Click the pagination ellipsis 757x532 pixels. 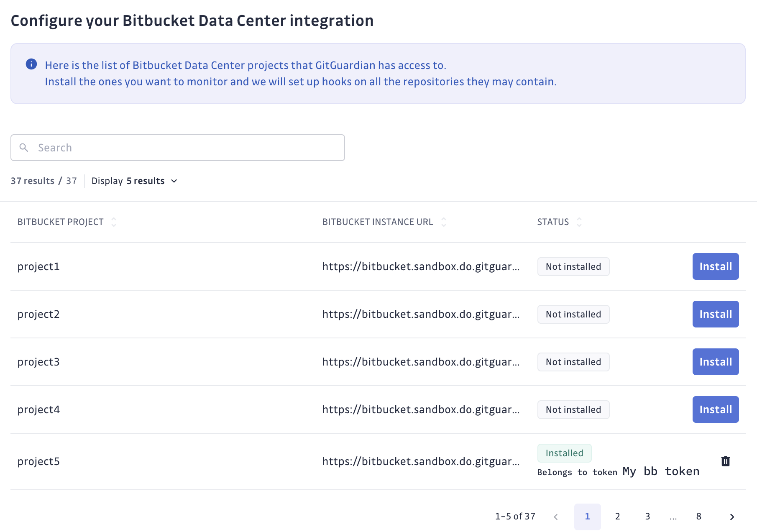coord(673,518)
